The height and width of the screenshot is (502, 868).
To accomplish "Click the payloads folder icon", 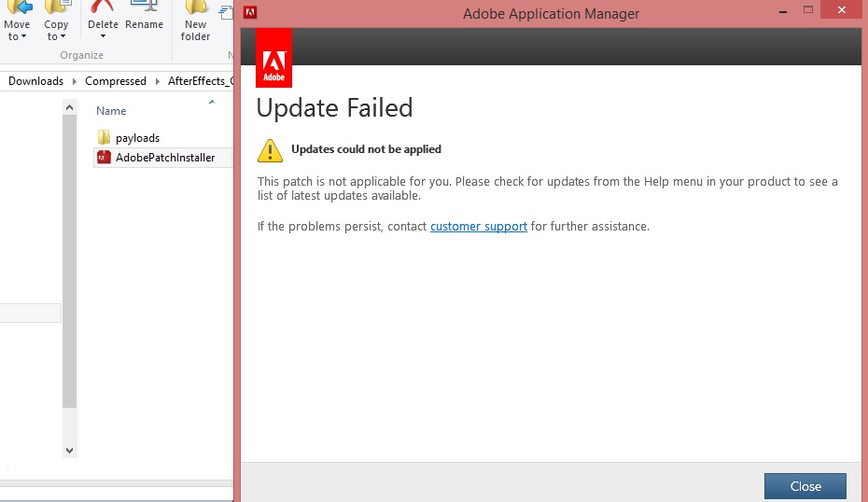I will [x=104, y=137].
